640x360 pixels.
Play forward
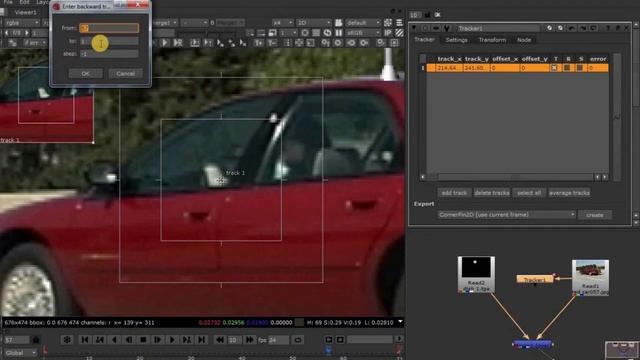click(172, 340)
